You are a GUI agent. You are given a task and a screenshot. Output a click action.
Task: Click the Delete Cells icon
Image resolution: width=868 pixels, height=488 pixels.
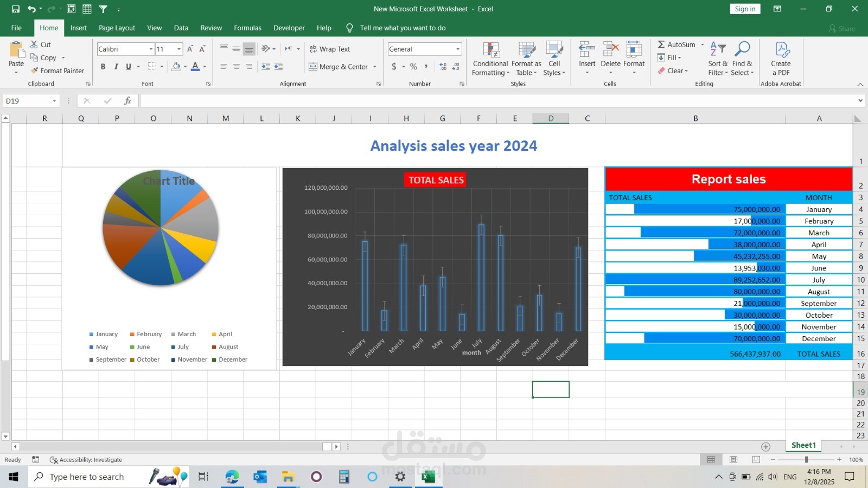[611, 49]
